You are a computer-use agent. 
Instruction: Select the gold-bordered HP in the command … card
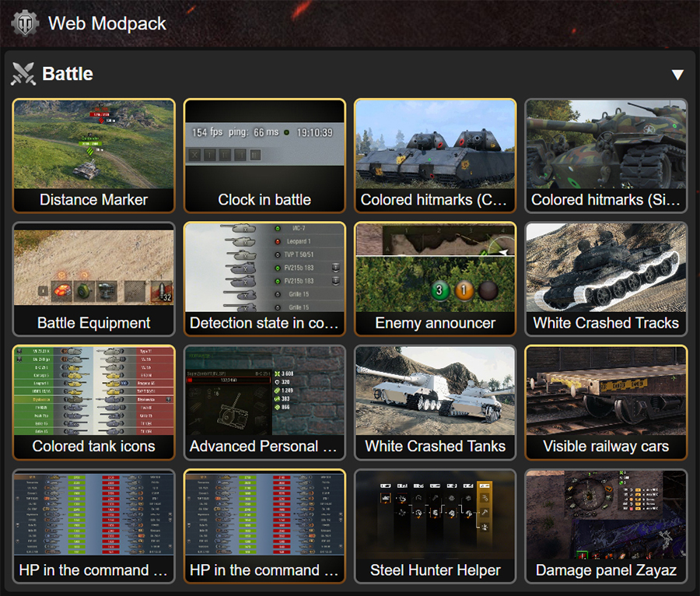pyautogui.click(x=264, y=526)
